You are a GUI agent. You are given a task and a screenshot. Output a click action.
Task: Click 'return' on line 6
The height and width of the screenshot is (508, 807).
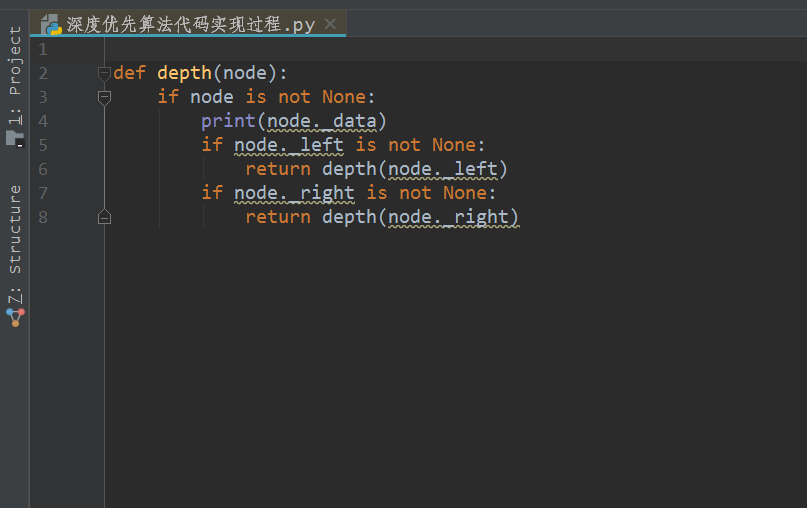point(278,169)
